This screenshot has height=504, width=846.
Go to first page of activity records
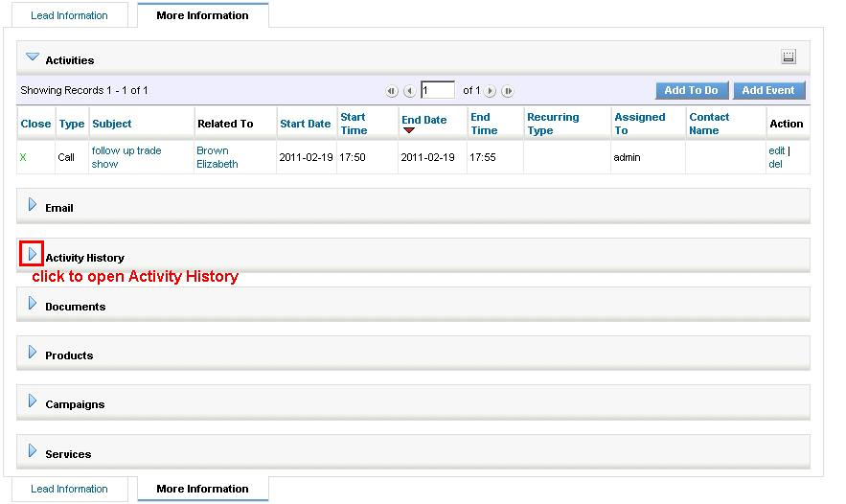tap(392, 91)
